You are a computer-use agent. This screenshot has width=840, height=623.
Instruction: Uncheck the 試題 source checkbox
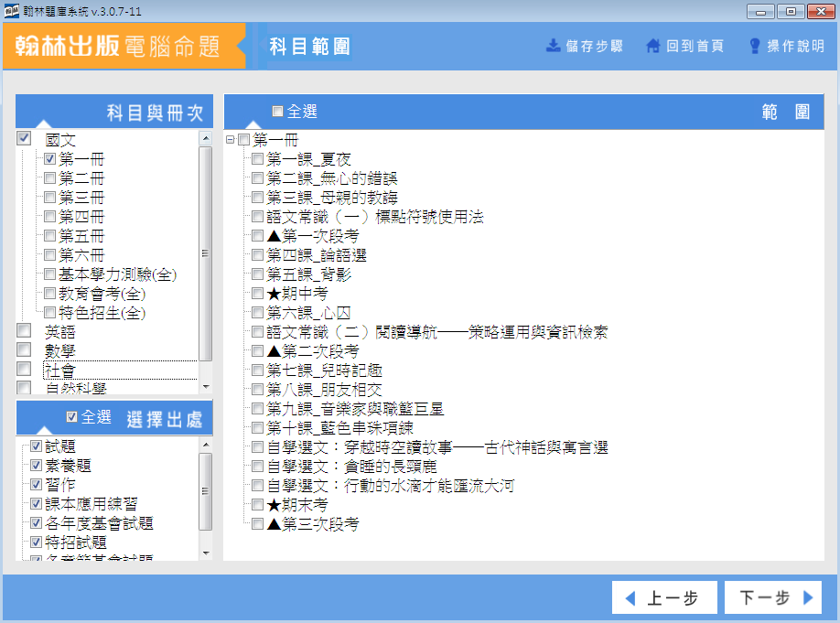36,446
